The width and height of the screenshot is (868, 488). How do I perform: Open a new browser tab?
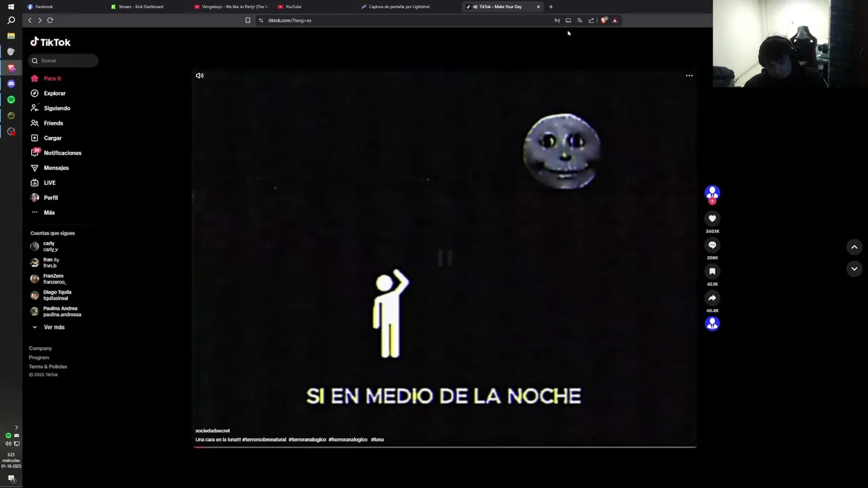pyautogui.click(x=551, y=7)
